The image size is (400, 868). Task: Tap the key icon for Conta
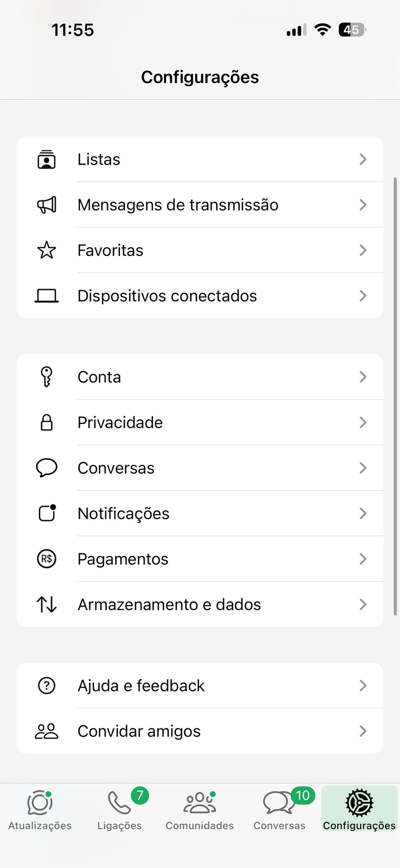(47, 377)
